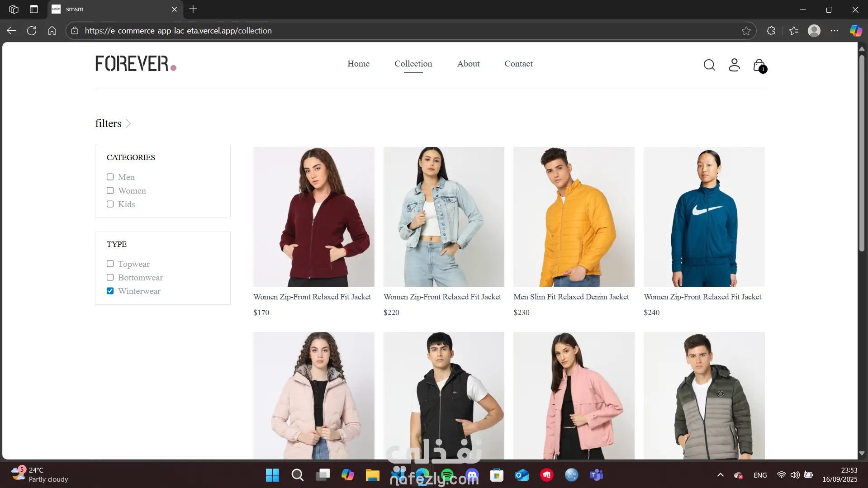
Task: Click the FOREVER logo
Action: pos(136,64)
